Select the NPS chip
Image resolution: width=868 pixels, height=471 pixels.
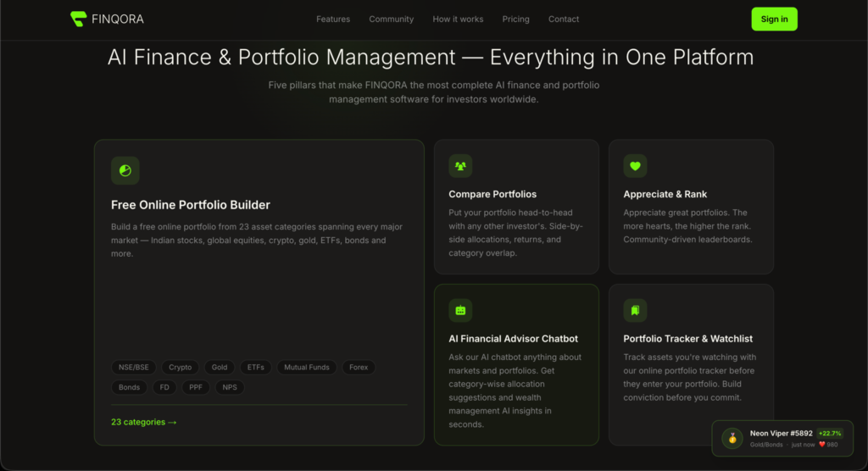coord(230,387)
